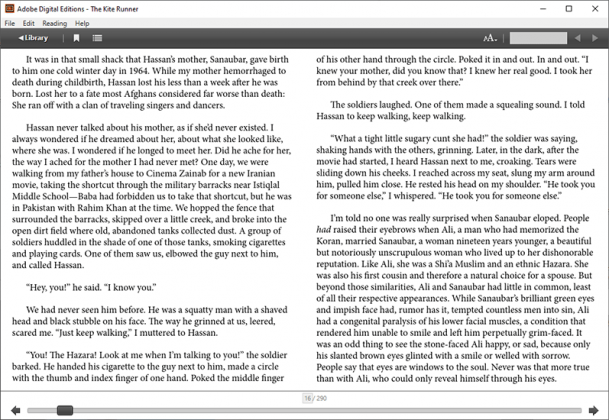This screenshot has height=420, width=609.
Task: Click the page number field showing 16
Action: (x=308, y=398)
